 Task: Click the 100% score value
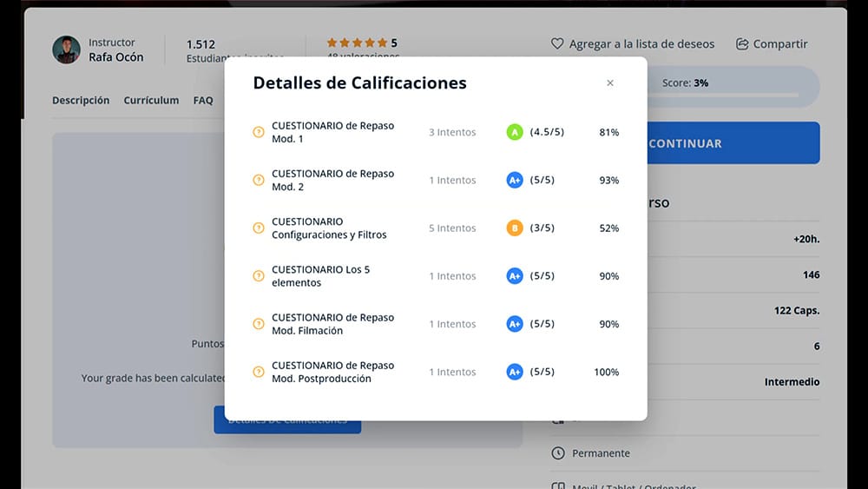point(607,372)
